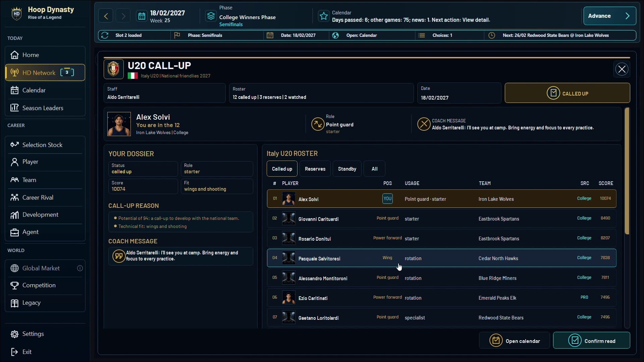Click the star icon next to Calendar
The image size is (644, 362).
[x=324, y=16]
